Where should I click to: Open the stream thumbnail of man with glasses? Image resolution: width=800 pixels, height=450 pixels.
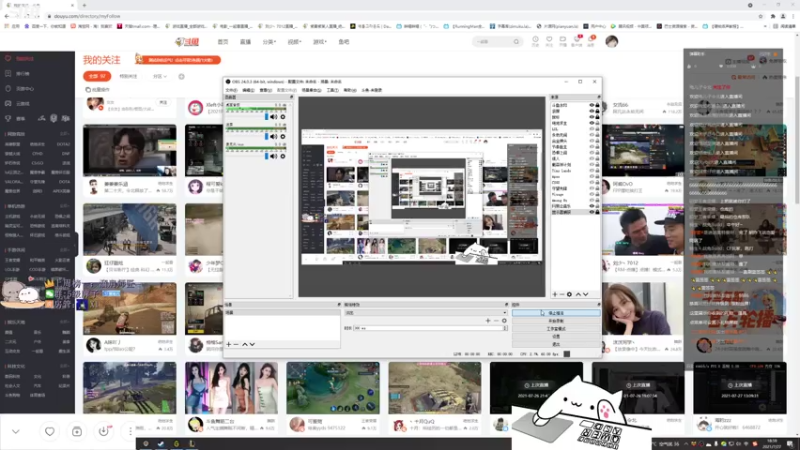[130, 151]
